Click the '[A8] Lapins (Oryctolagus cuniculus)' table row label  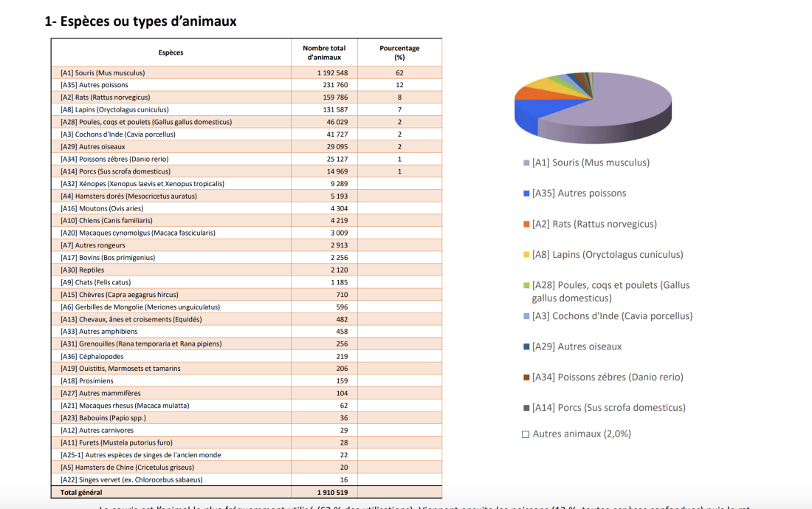coord(114,110)
